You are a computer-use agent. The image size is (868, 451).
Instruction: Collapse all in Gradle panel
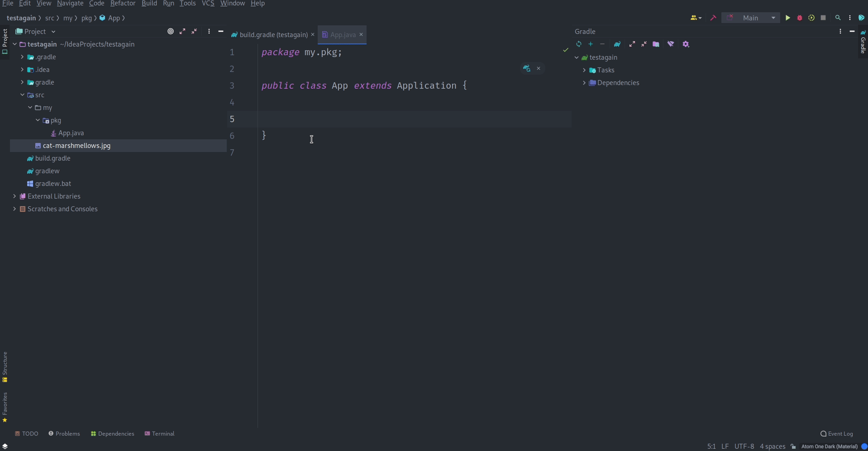point(644,44)
